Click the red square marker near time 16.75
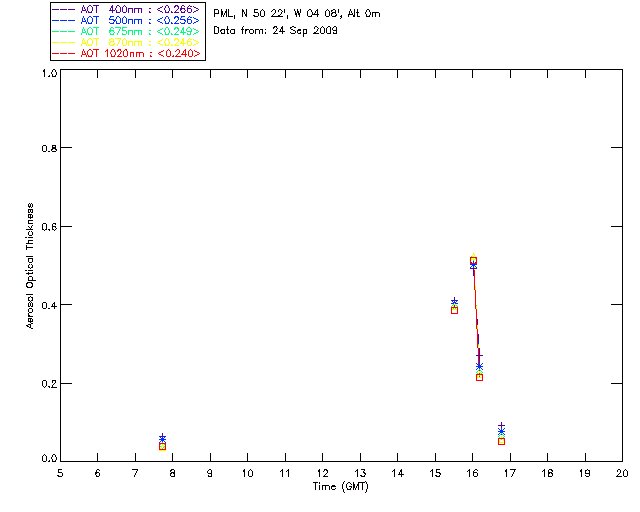 click(501, 441)
